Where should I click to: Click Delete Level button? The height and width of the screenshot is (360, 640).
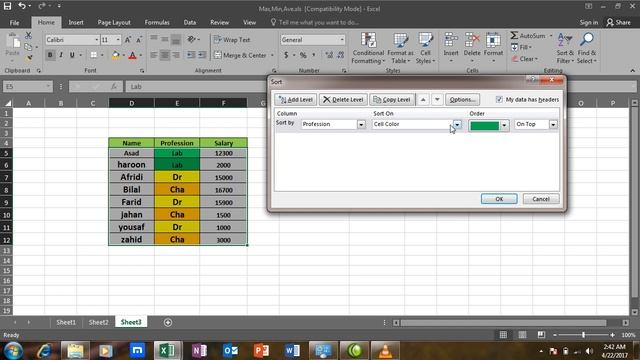pyautogui.click(x=343, y=100)
